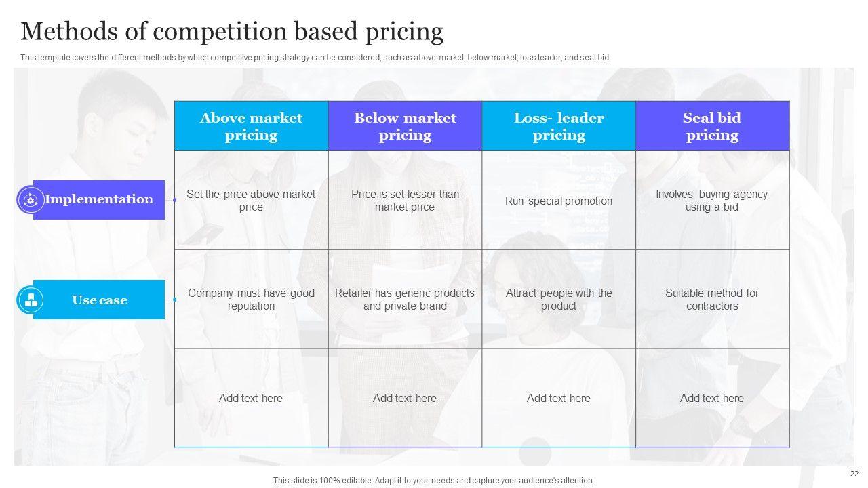
Task: Select the Loss- leader pricing header
Action: [559, 126]
